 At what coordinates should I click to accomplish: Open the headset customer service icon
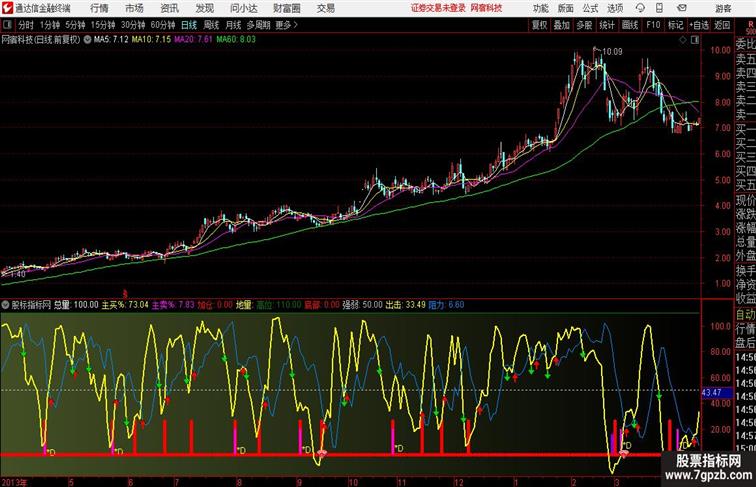[640, 8]
